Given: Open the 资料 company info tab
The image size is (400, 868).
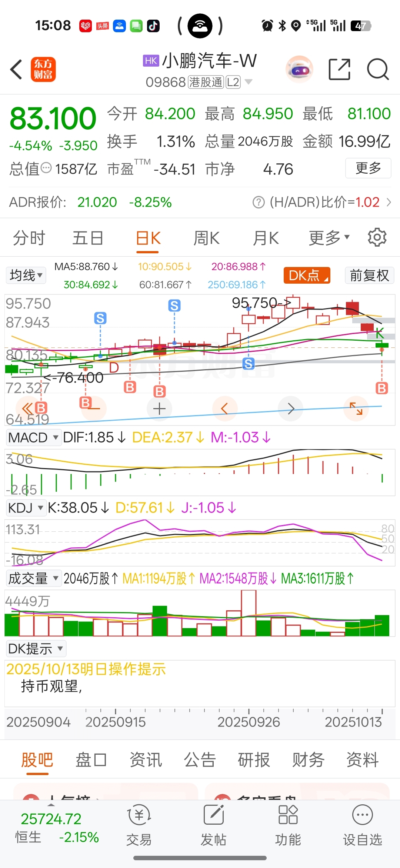Looking at the screenshot, I should pyautogui.click(x=362, y=760).
